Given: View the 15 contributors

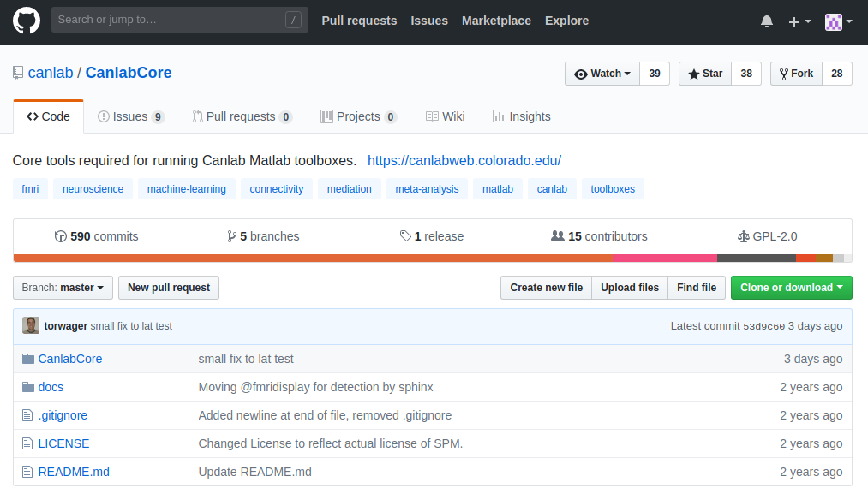Looking at the screenshot, I should tap(599, 236).
